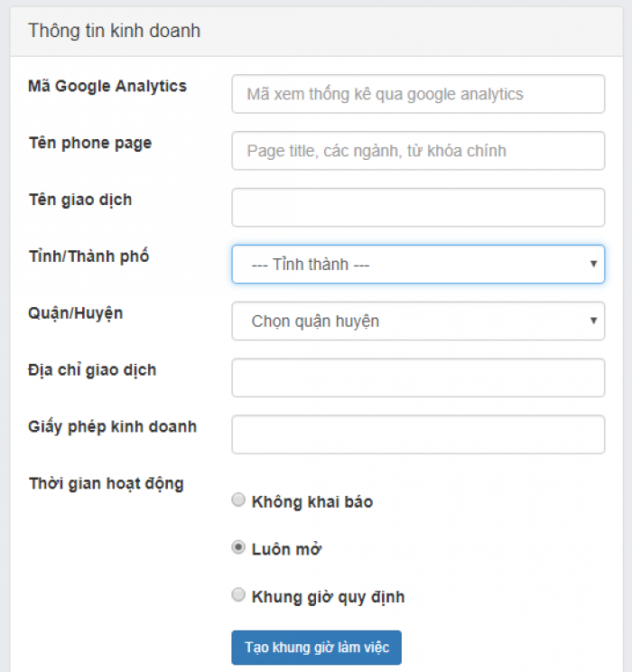Click the Tạo khung giờ làm việc button
The width and height of the screenshot is (632, 672).
tap(317, 648)
